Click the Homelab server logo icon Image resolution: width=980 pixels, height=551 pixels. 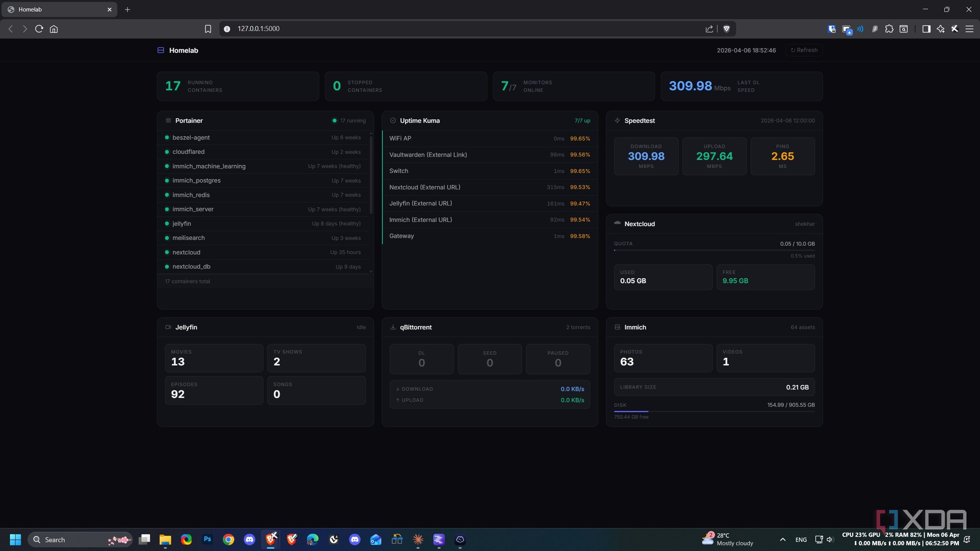(x=161, y=50)
